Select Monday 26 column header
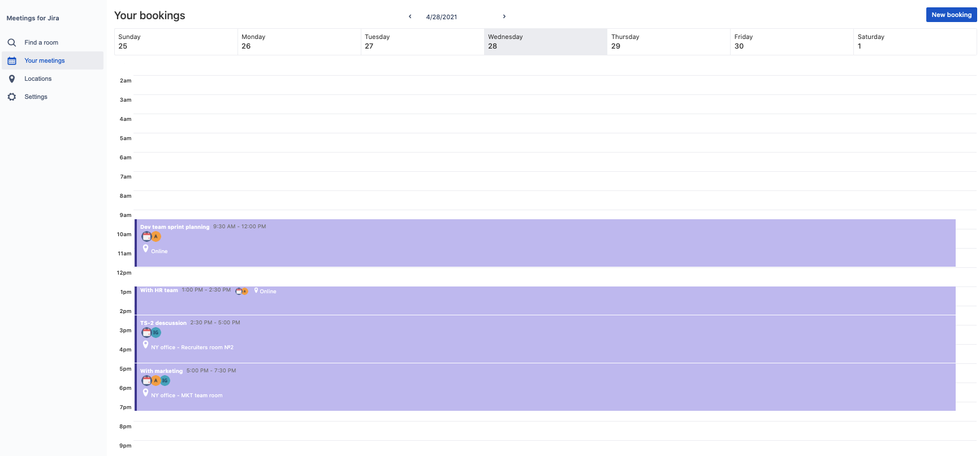 299,42
